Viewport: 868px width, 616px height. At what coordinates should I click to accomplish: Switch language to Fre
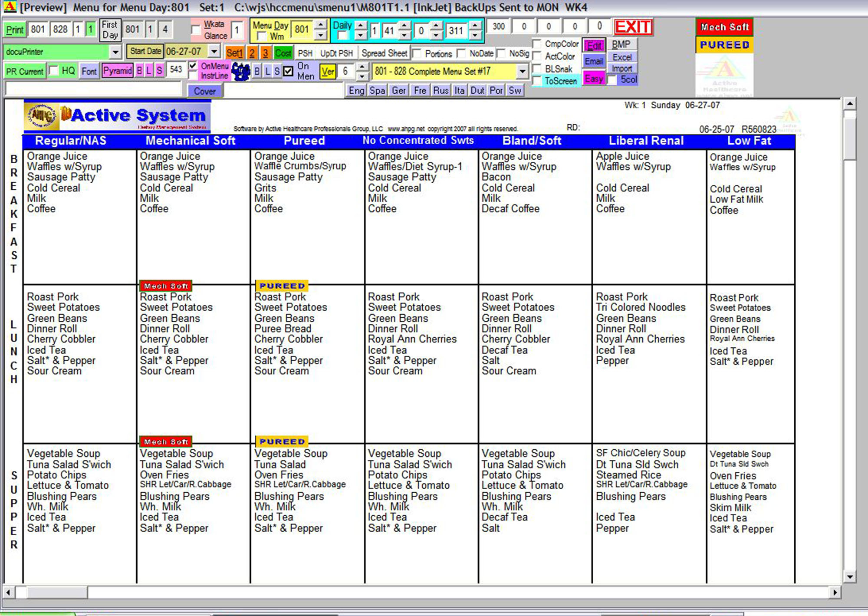pos(420,90)
